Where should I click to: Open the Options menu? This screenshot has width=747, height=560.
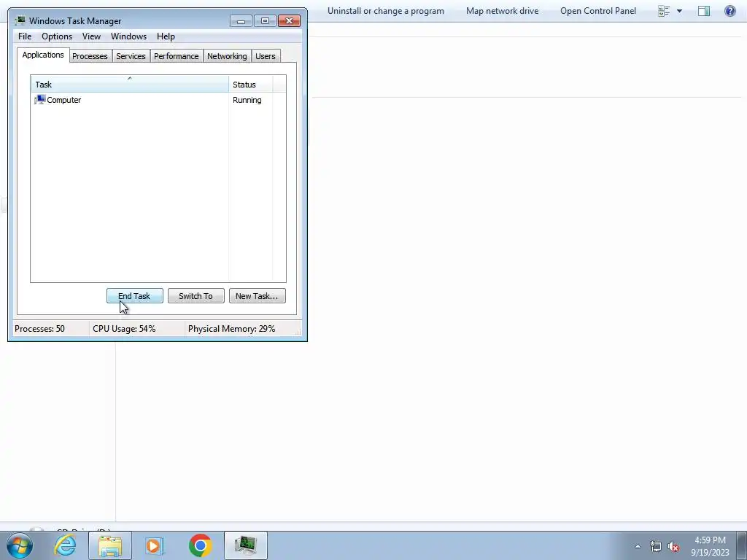tap(57, 36)
